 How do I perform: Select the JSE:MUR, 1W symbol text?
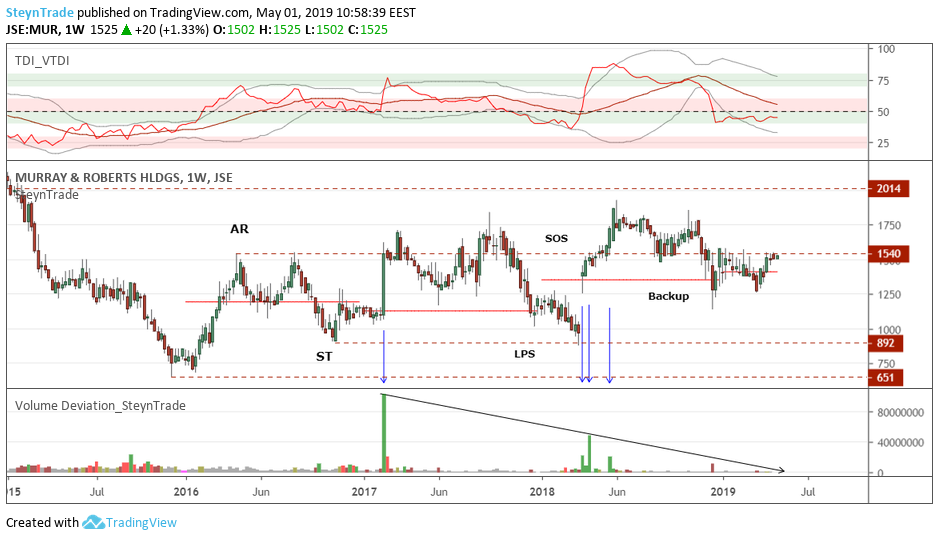(x=46, y=29)
